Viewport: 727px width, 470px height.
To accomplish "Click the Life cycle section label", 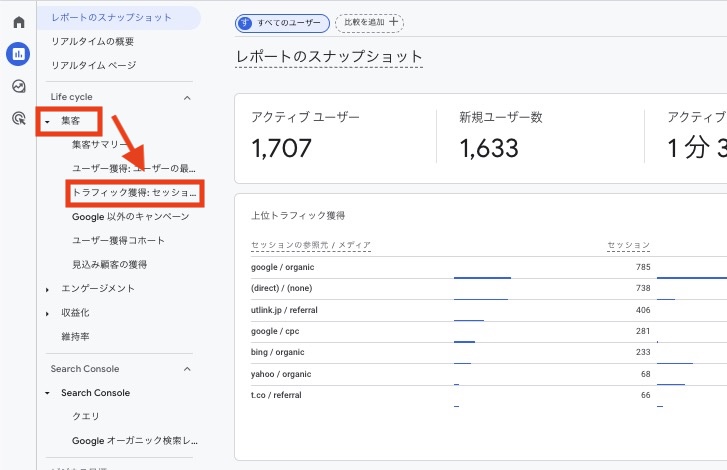I will tap(71, 97).
